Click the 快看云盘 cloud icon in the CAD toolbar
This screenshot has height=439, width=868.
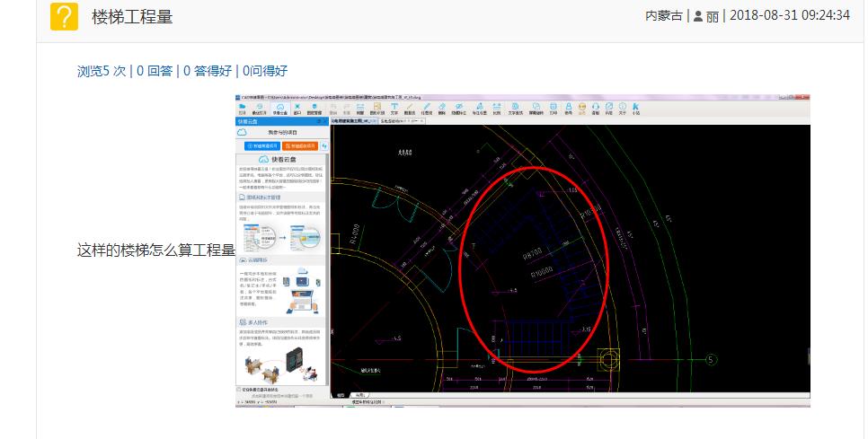tap(280, 109)
